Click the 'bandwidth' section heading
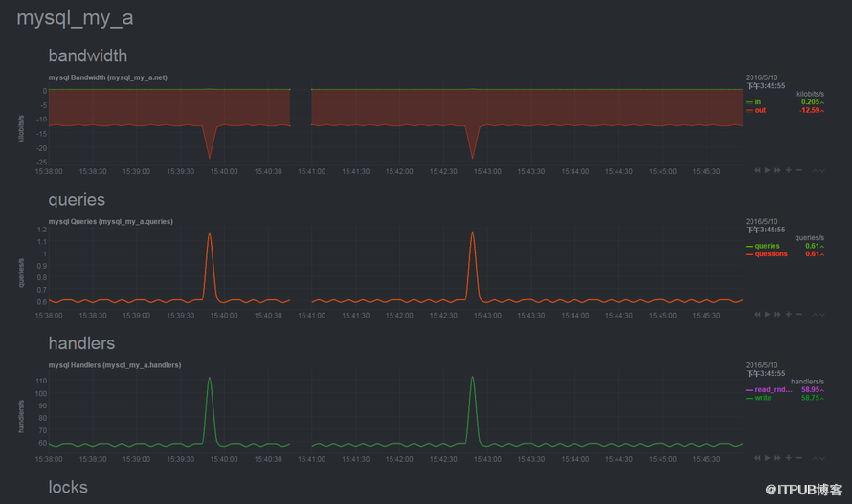 click(88, 55)
